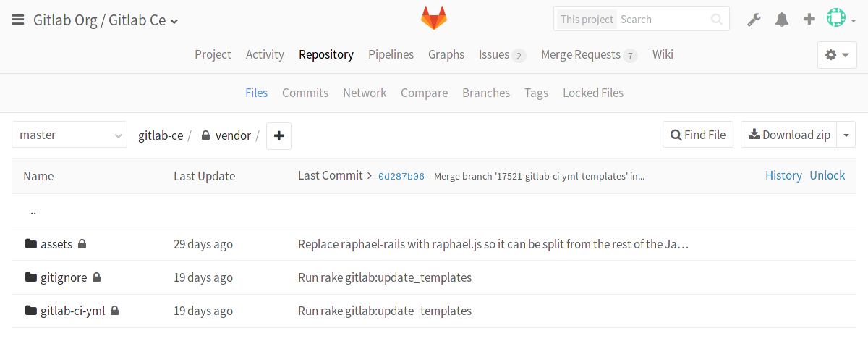Screen dimensions: 868x344
Task: Click the GitLab fox logo
Action: tap(434, 19)
